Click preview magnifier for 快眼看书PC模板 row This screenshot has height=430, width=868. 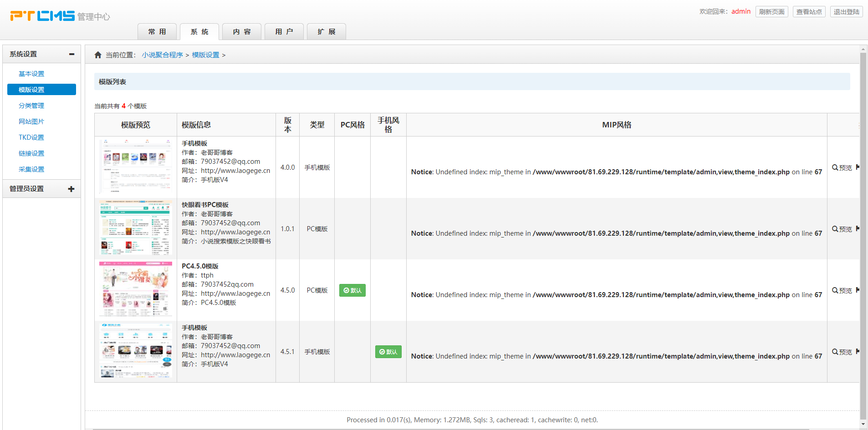coord(835,229)
